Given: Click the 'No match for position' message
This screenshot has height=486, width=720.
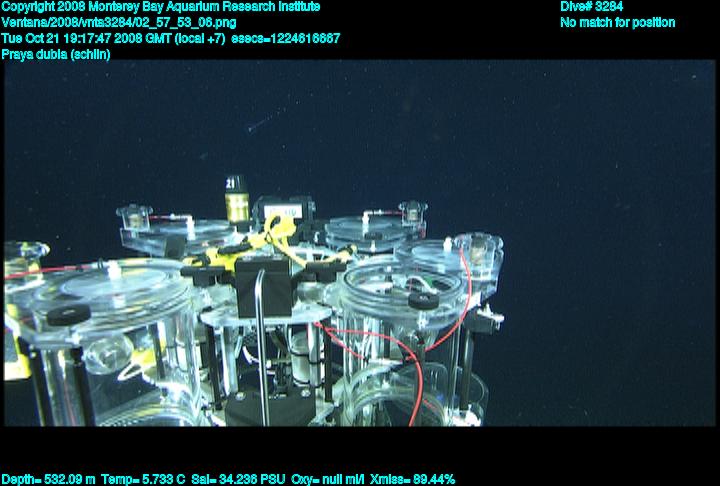Looking at the screenshot, I should click(x=617, y=22).
